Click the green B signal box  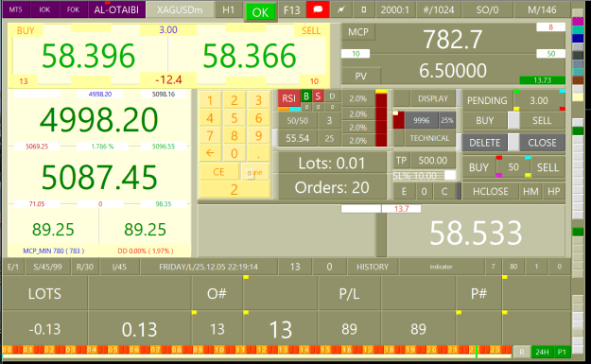click(306, 96)
